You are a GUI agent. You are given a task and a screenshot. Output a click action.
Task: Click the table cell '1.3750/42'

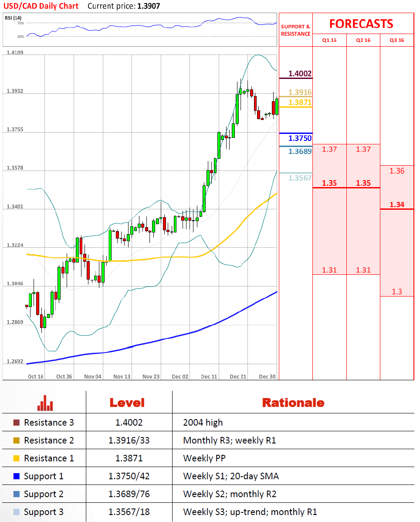[129, 476]
